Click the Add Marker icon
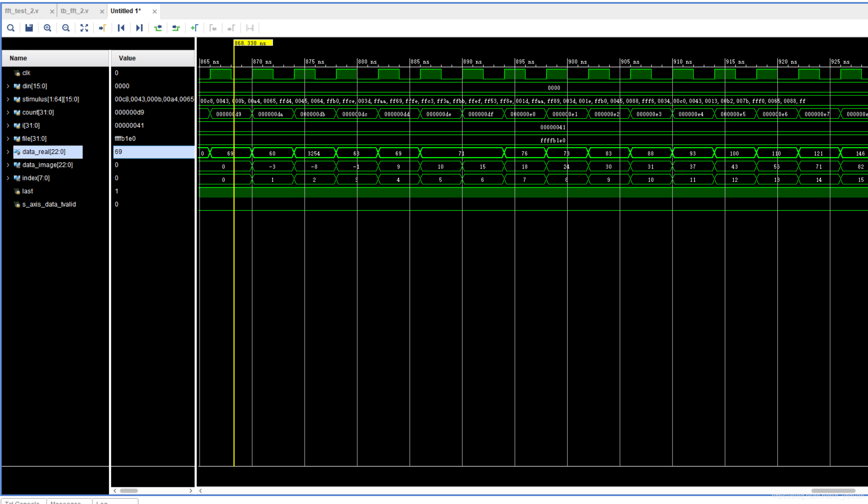The height and width of the screenshot is (504, 868). (194, 28)
